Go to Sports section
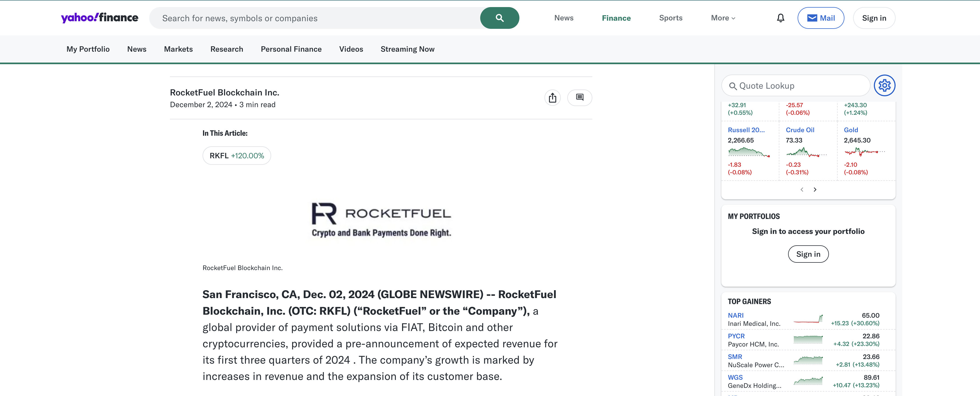Viewport: 980px width, 396px height. [670, 18]
